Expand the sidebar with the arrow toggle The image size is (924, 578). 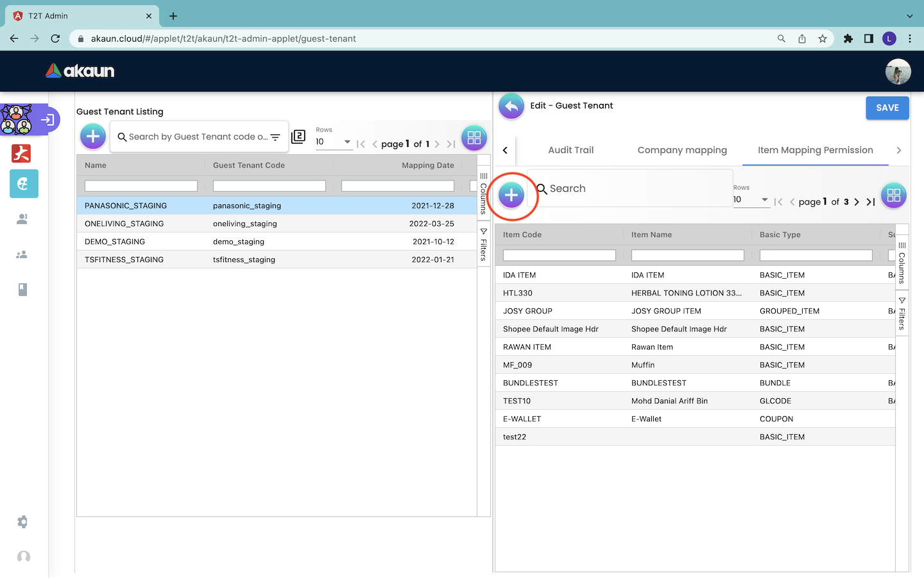click(x=47, y=119)
